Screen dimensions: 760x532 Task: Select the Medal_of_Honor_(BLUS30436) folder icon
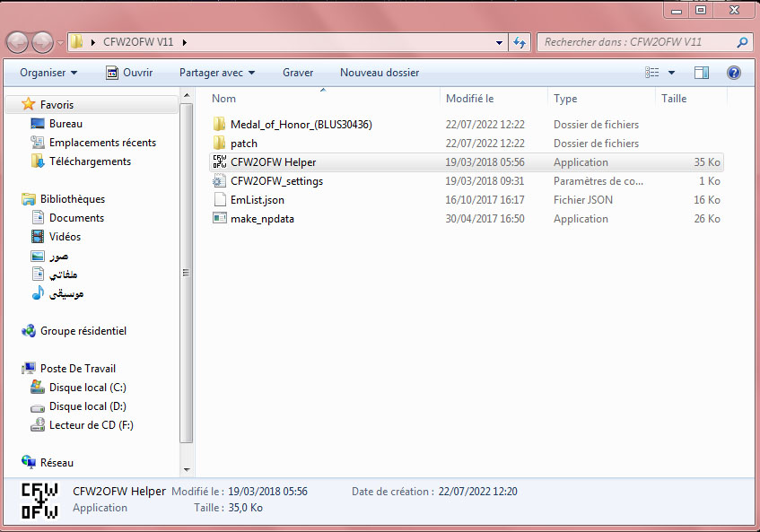pyautogui.click(x=220, y=125)
